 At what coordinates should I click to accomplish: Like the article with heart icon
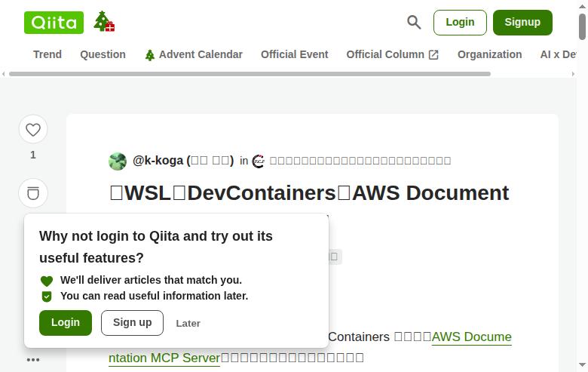[33, 129]
